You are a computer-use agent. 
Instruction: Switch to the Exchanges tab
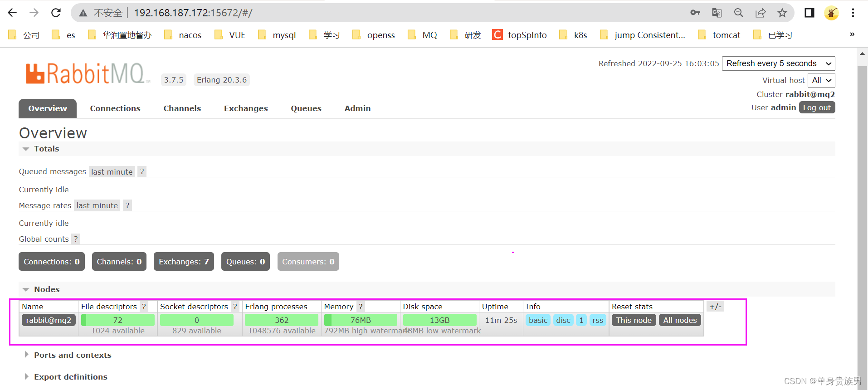246,108
